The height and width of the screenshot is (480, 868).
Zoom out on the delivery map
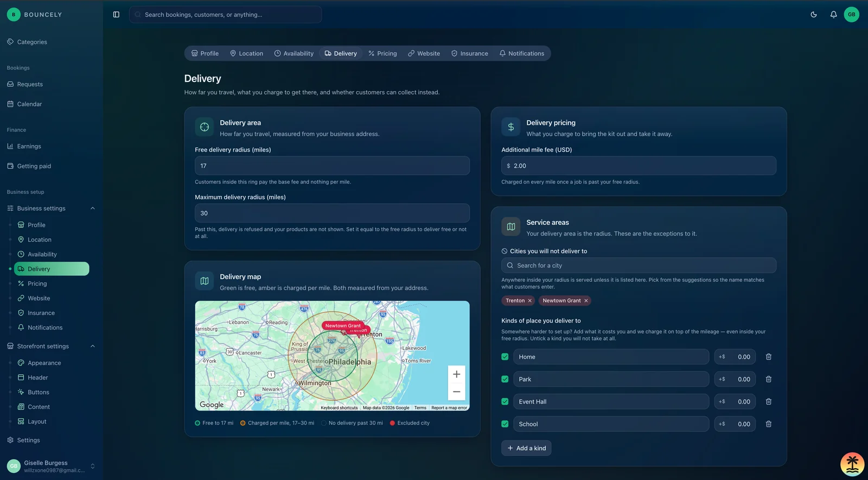coord(456,391)
